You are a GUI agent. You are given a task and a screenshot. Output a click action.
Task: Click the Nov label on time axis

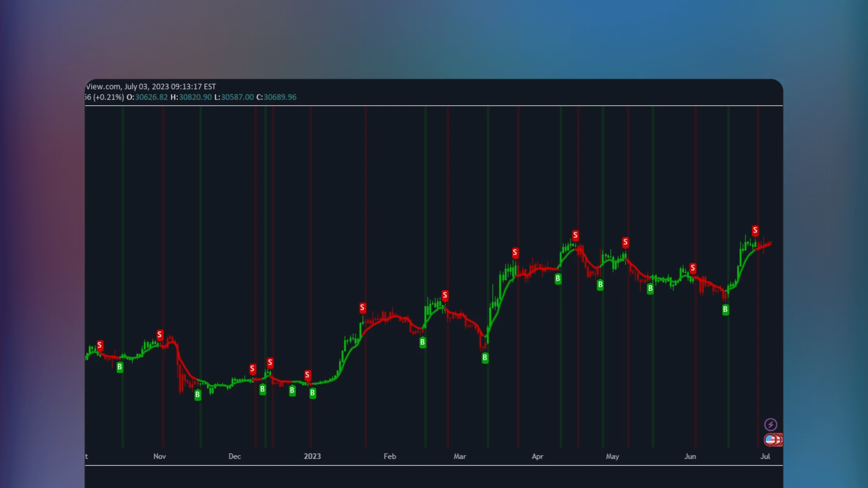pos(160,456)
